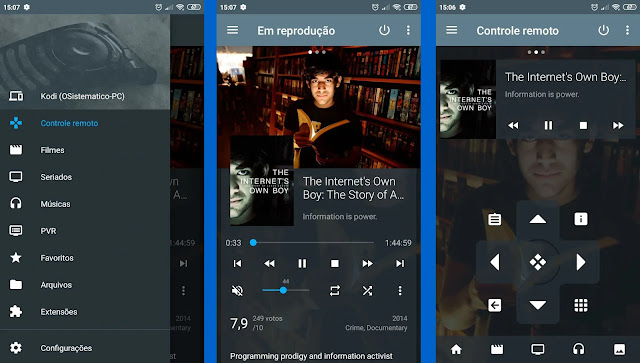The width and height of the screenshot is (640, 363).
Task: Open overflow menu on Em reprodução header
Action: coord(408,30)
